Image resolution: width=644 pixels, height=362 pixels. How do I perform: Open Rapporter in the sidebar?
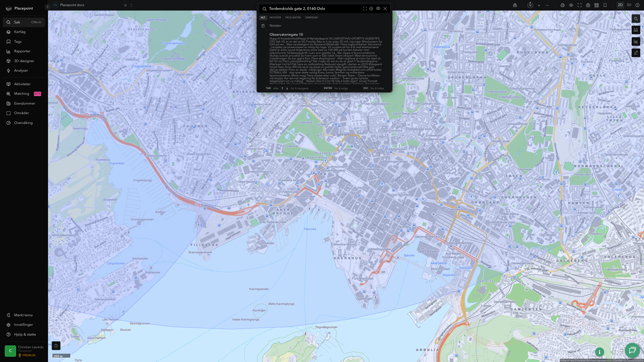(24, 51)
